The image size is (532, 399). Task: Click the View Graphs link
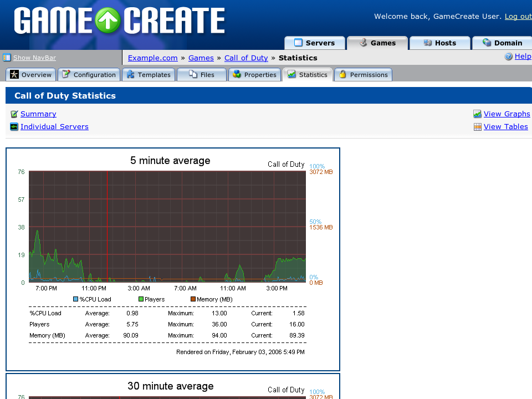coord(507,114)
